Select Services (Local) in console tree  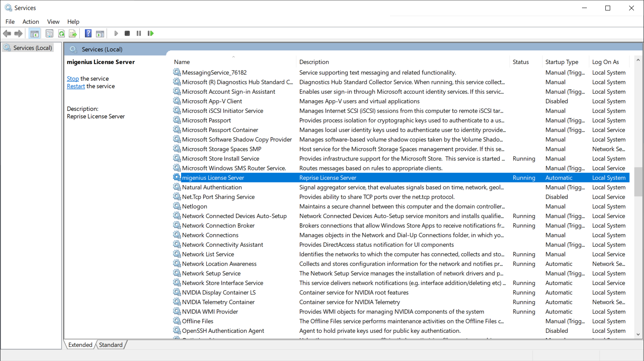pos(29,48)
